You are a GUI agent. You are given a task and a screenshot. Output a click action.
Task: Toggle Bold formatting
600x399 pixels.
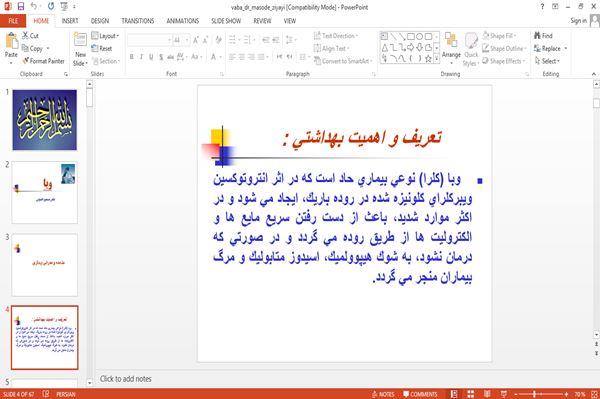pos(131,57)
